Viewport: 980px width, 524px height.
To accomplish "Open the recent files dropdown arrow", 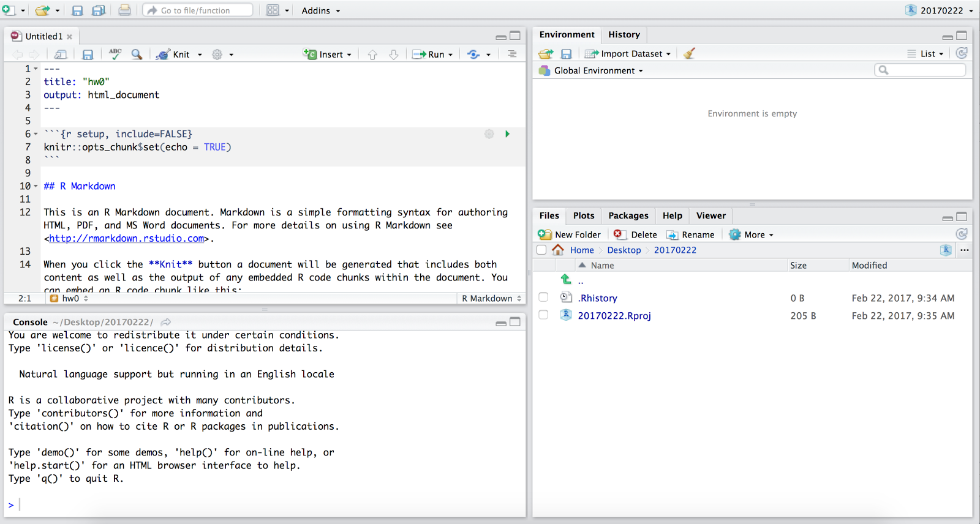I will coord(58,11).
